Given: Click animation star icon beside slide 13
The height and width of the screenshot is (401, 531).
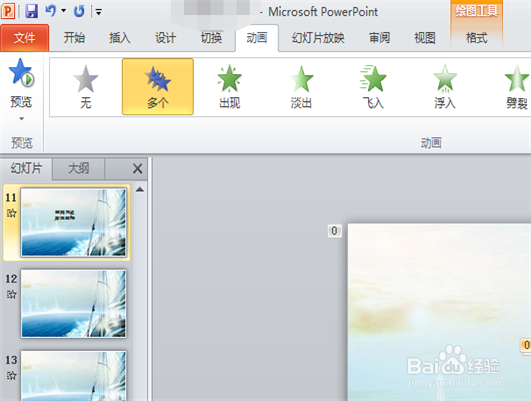Looking at the screenshot, I should [11, 375].
